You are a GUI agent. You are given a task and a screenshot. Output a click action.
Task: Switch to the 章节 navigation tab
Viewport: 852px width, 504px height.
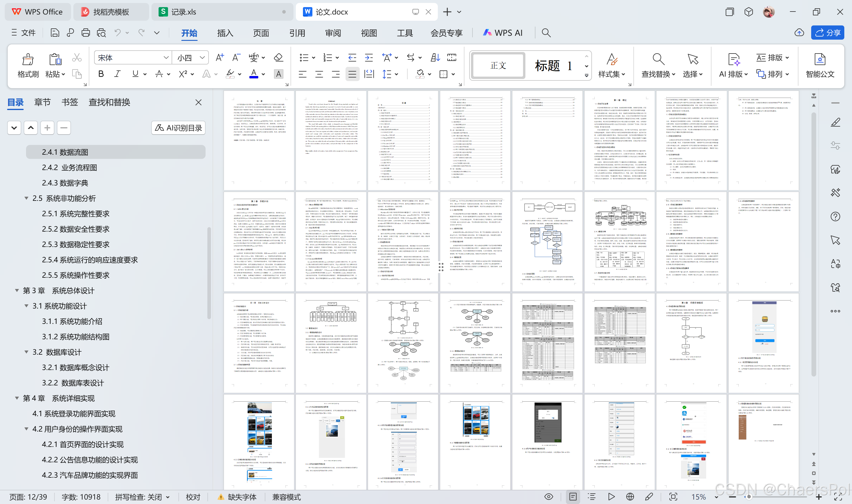42,102
